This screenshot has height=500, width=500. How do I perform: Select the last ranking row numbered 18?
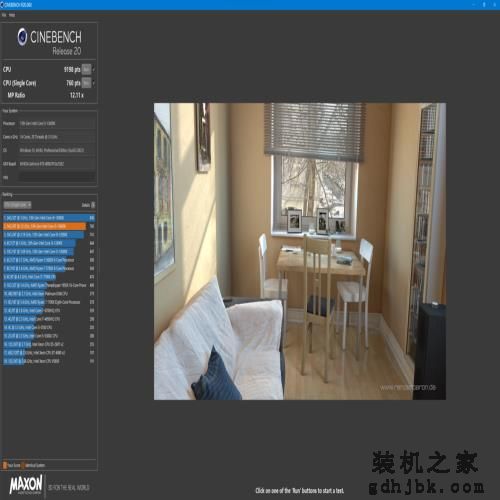tap(49, 361)
